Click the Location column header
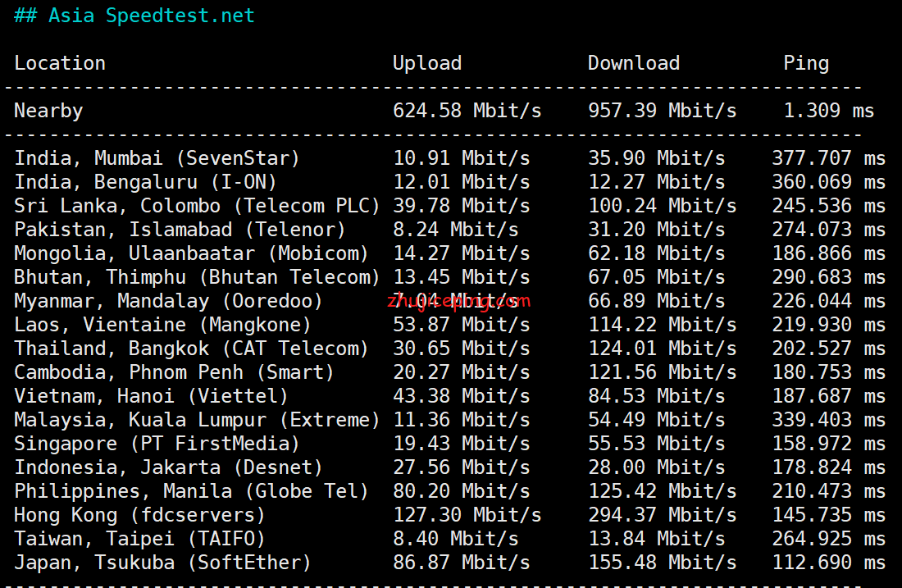The height and width of the screenshot is (588, 902). tap(60, 63)
